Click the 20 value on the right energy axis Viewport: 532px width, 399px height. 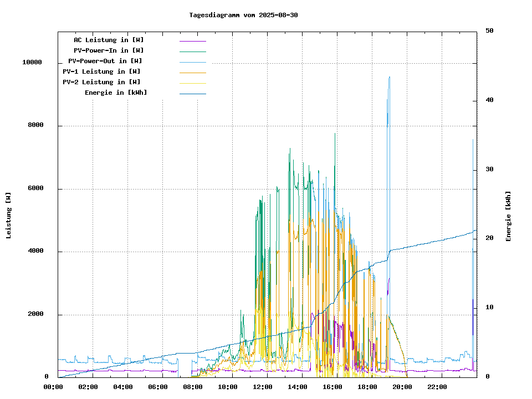(489, 238)
